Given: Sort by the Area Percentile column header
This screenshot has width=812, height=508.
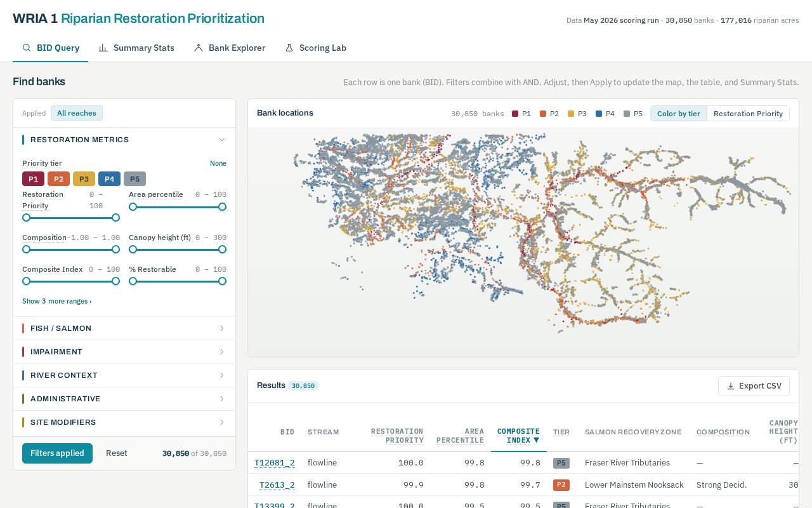Looking at the screenshot, I should click(460, 436).
